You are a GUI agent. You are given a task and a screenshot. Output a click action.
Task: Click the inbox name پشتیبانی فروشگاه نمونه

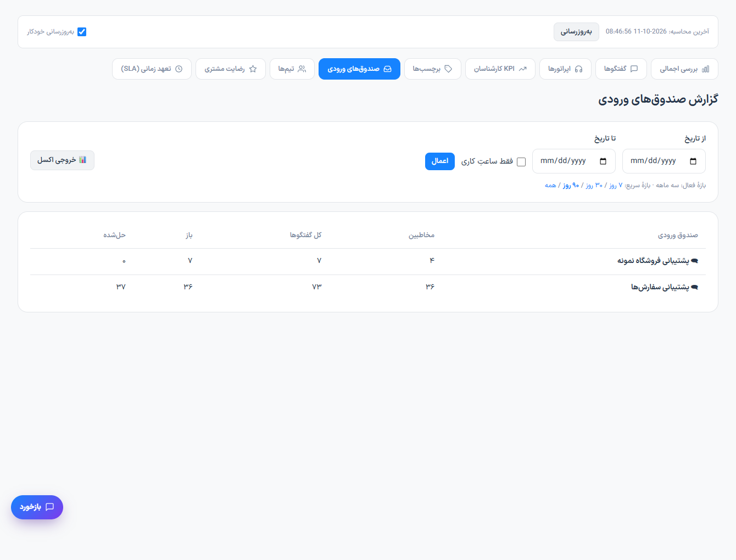tap(653, 261)
